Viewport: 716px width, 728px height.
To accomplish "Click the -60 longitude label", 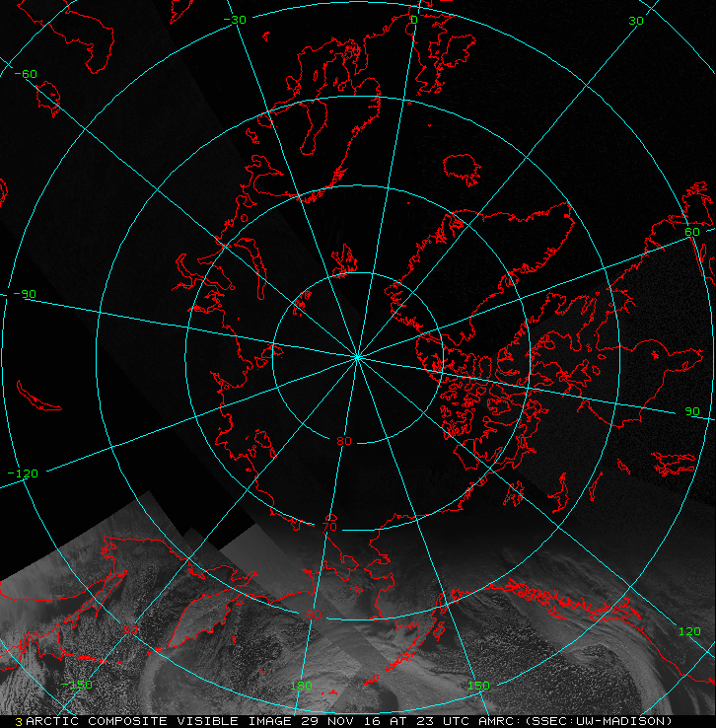I will 26,74.
